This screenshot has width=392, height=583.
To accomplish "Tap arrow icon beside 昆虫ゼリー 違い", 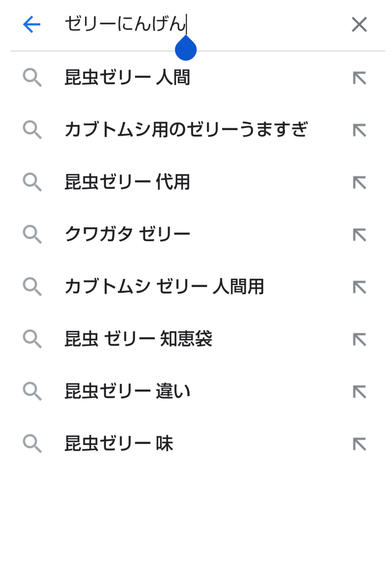I will [359, 392].
